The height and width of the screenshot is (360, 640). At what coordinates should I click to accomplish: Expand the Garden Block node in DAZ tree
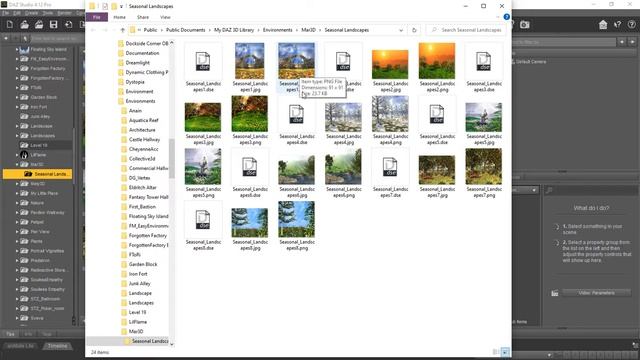17,97
